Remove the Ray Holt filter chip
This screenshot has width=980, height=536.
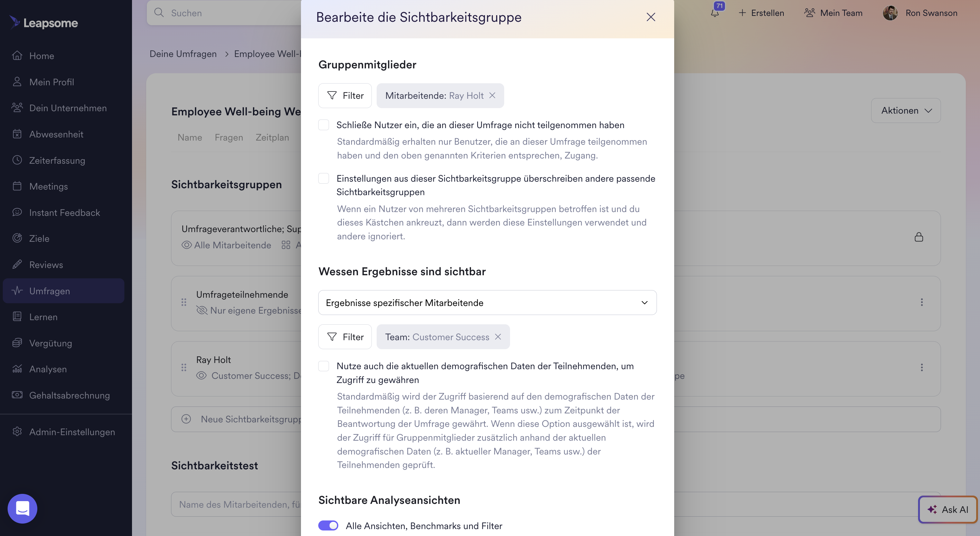click(492, 95)
